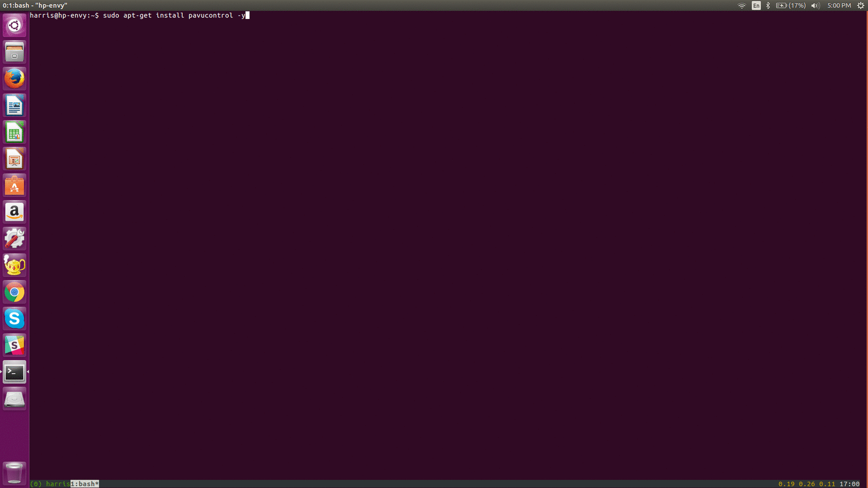Open Slack from launcher

pos(14,345)
